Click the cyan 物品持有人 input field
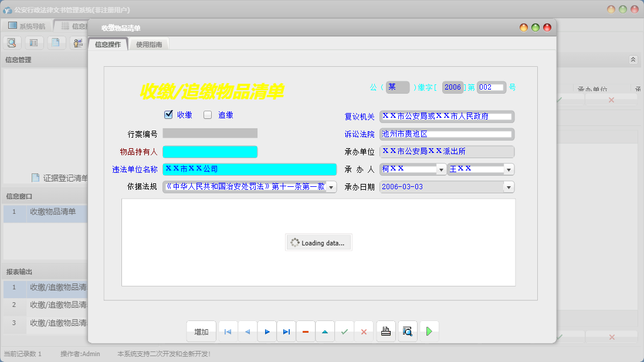This screenshot has width=644, height=362. (x=210, y=152)
